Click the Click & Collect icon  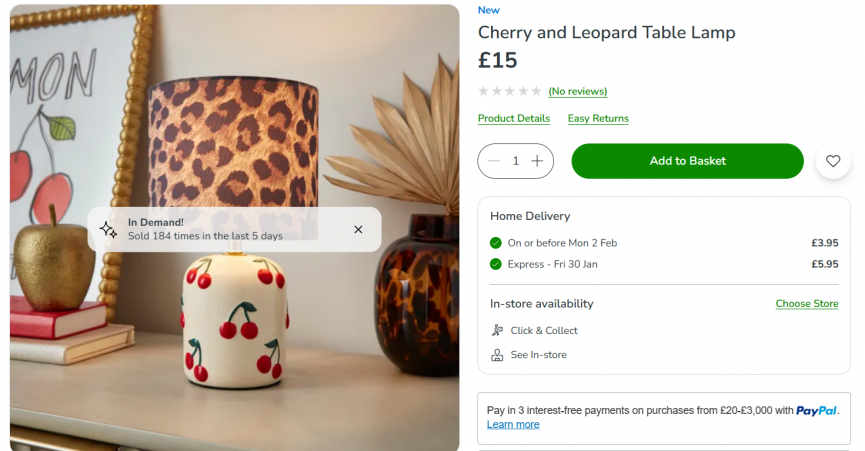point(497,331)
